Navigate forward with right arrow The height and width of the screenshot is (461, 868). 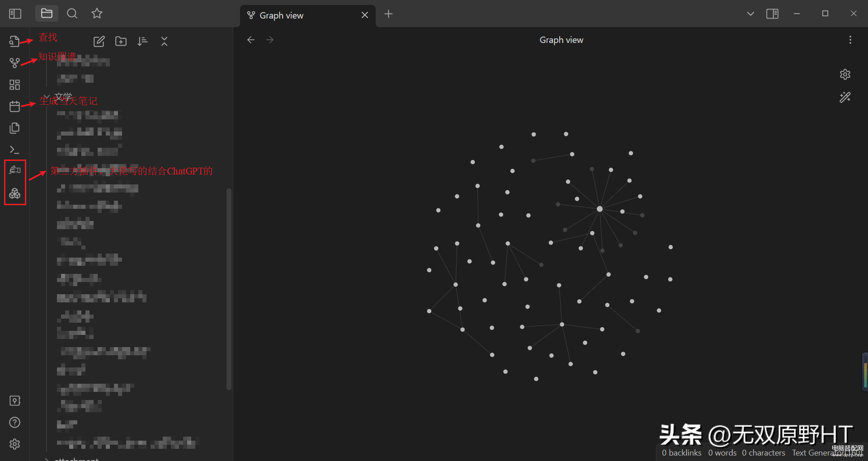tap(270, 40)
